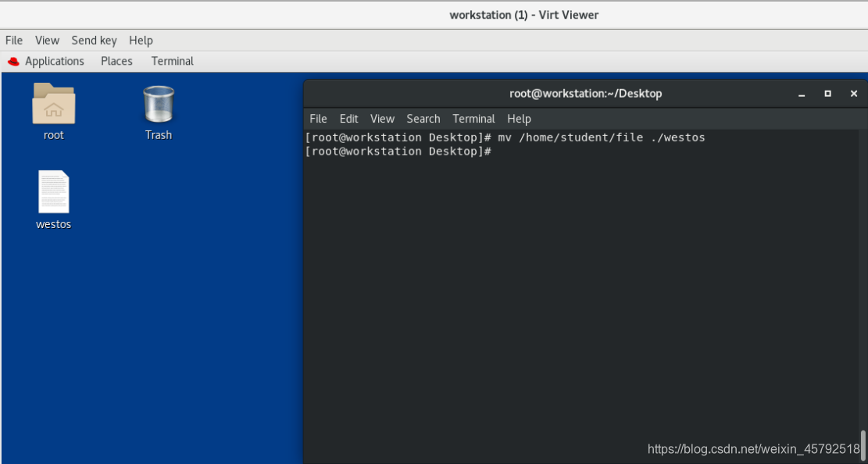The width and height of the screenshot is (868, 464).
Task: Open the Send key menu in Virt Viewer
Action: (94, 40)
